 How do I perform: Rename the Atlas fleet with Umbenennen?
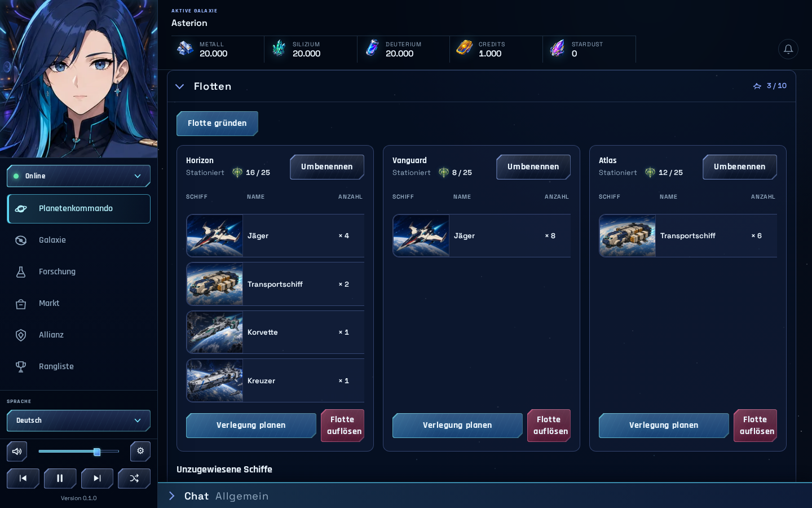click(740, 167)
